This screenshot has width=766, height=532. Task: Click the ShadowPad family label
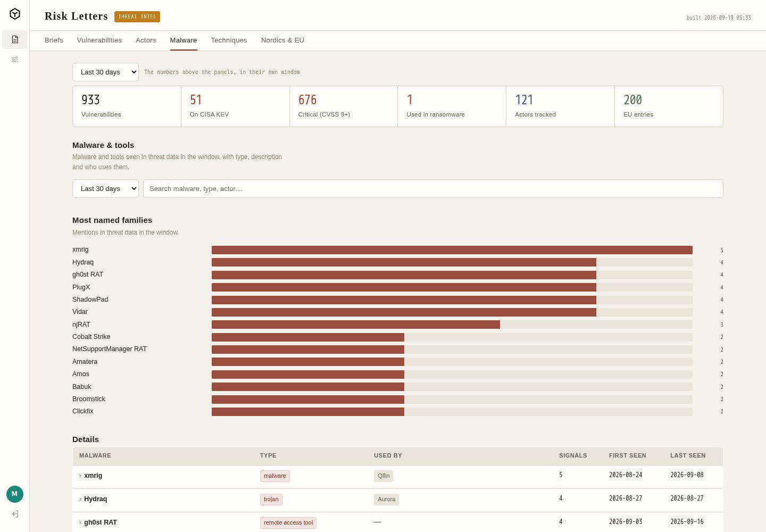click(90, 300)
